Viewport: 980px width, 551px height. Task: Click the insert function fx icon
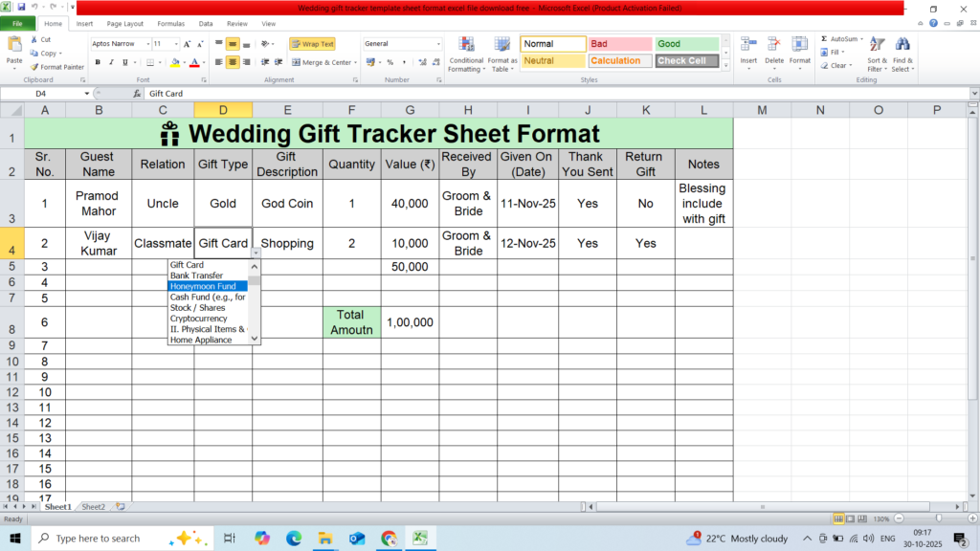click(x=135, y=94)
